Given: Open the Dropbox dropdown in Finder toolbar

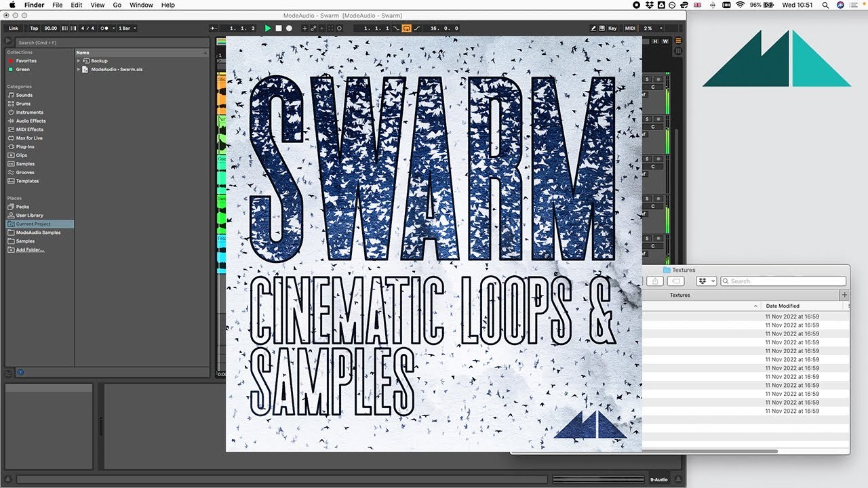Looking at the screenshot, I should 706,281.
